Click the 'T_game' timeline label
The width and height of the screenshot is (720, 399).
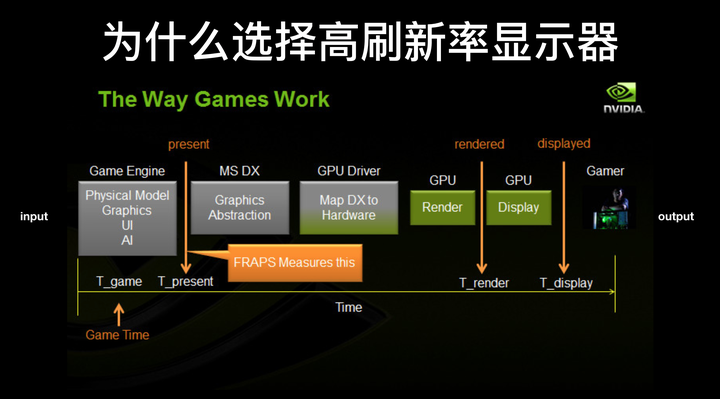[119, 281]
